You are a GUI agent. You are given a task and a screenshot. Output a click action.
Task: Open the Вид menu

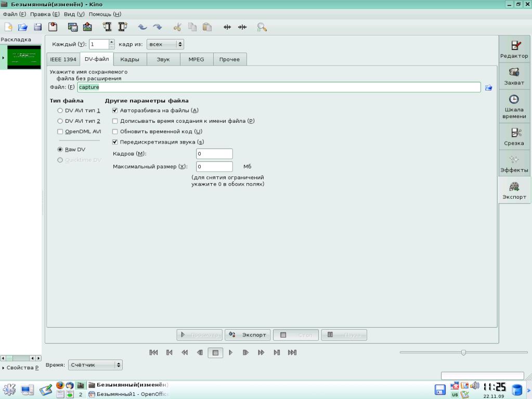tap(74, 14)
